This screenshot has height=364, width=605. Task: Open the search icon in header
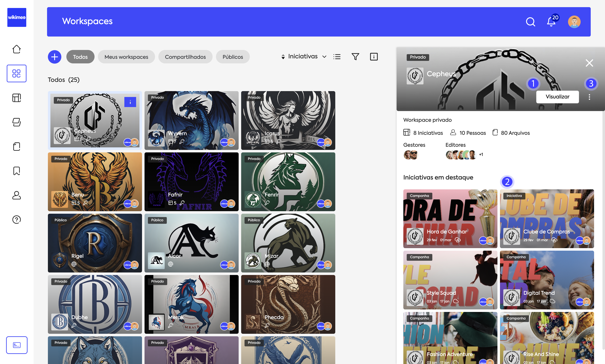[x=530, y=22]
